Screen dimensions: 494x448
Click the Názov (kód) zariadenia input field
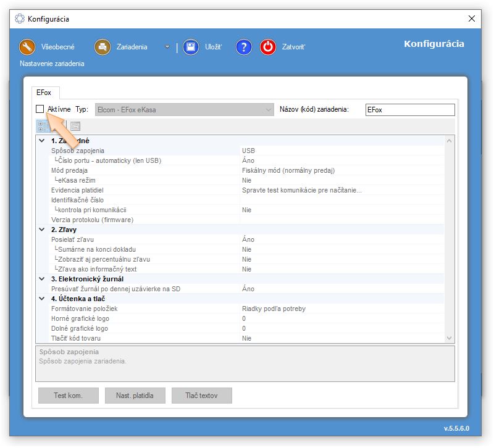tap(409, 109)
